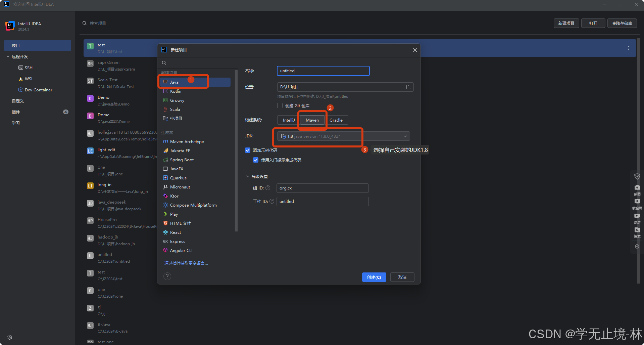Click 新建项目 button in welcome window

point(566,23)
